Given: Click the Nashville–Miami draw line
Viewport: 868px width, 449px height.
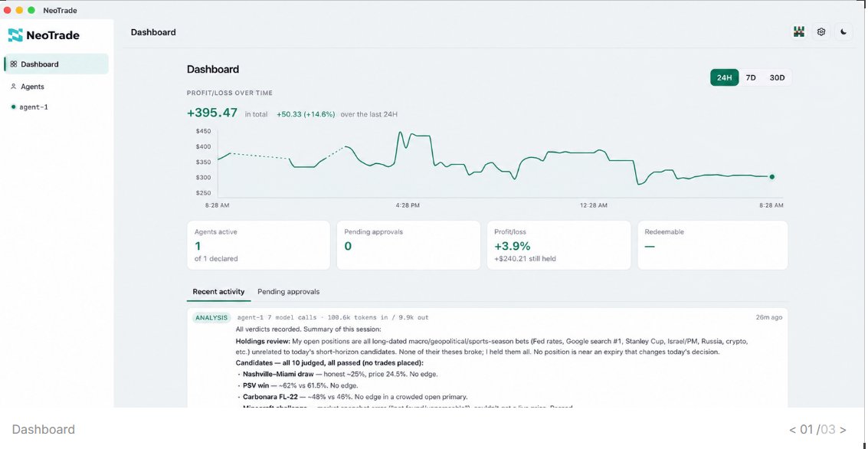Looking at the screenshot, I should (x=340, y=374).
